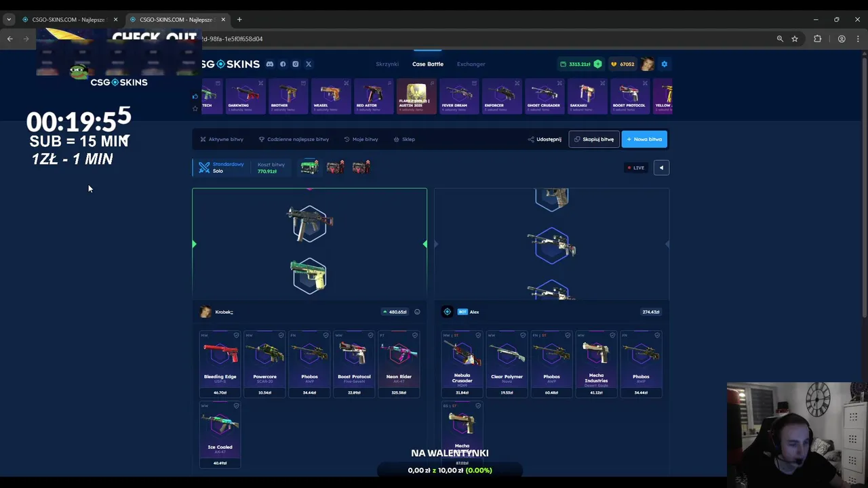This screenshot has width=868, height=488.
Task: Click the Nowa bitwa button
Action: pyautogui.click(x=644, y=139)
